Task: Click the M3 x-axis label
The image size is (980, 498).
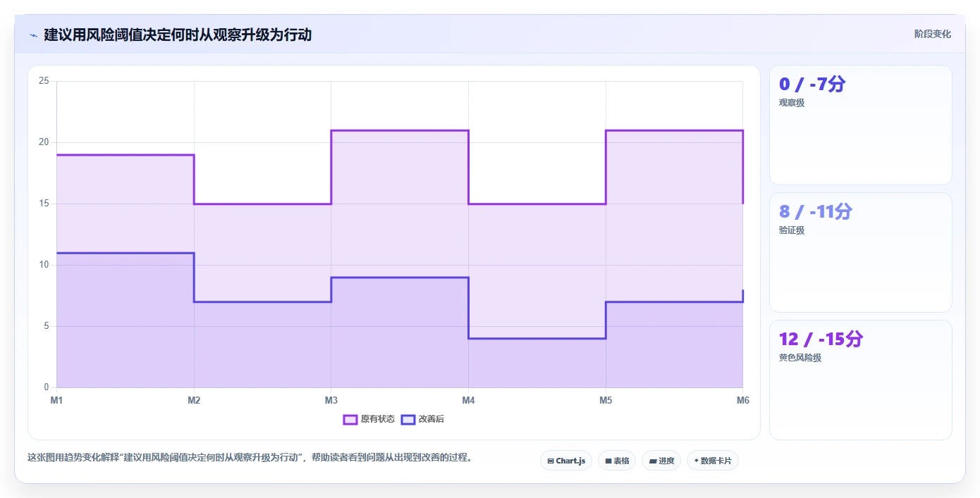Action: pyautogui.click(x=331, y=400)
